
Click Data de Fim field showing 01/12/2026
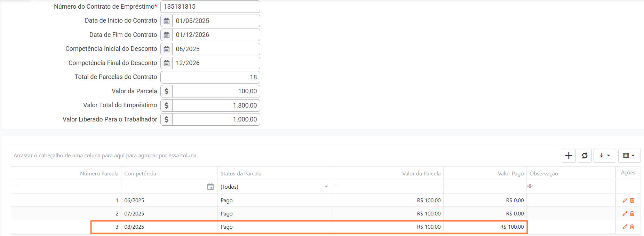click(x=216, y=35)
